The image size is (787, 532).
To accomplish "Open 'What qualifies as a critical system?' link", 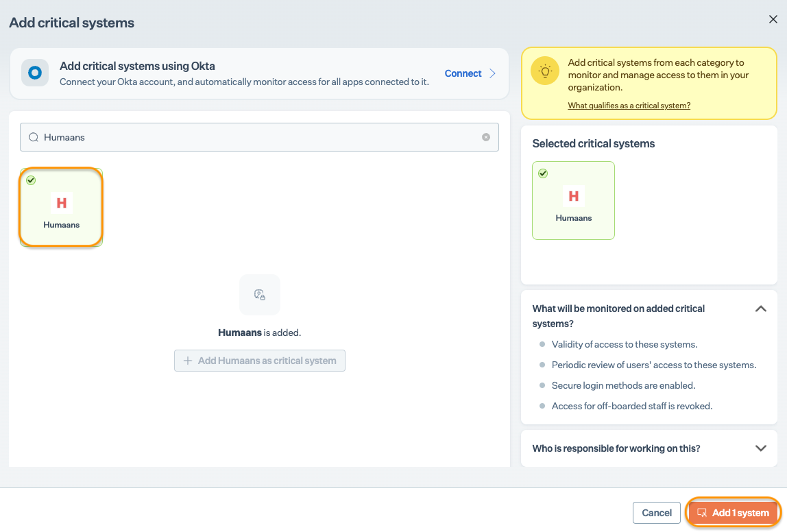I will [629, 106].
